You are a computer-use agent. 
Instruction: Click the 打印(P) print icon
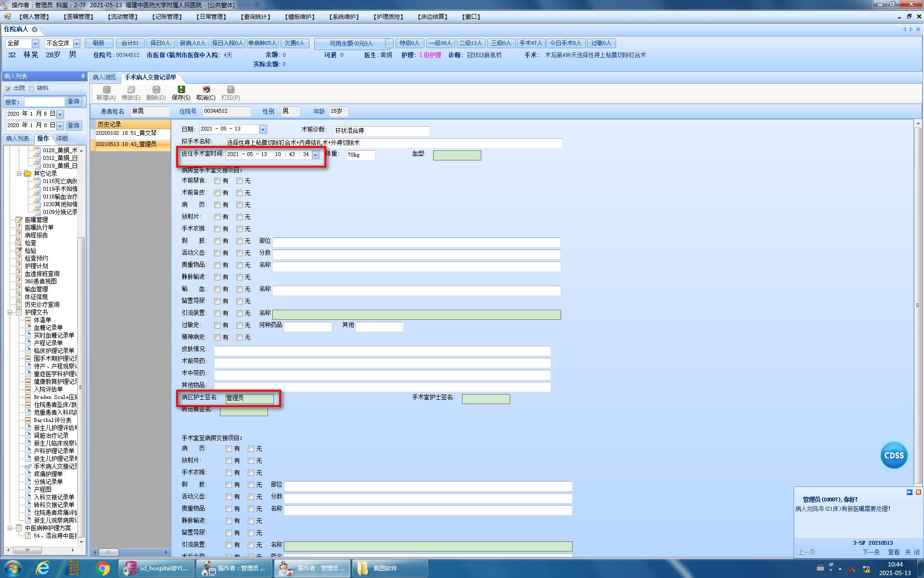click(231, 90)
